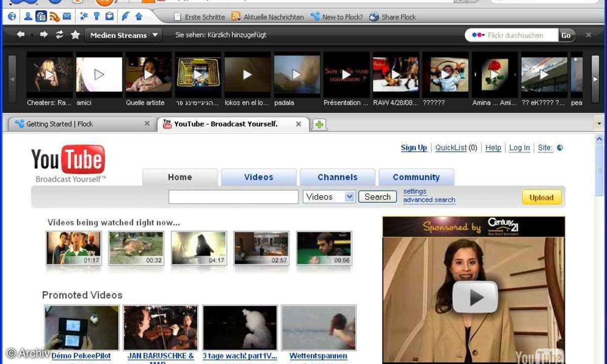This screenshot has width=607, height=364.
Task: Open the Accounts and Services key icon
Action: tap(97, 17)
